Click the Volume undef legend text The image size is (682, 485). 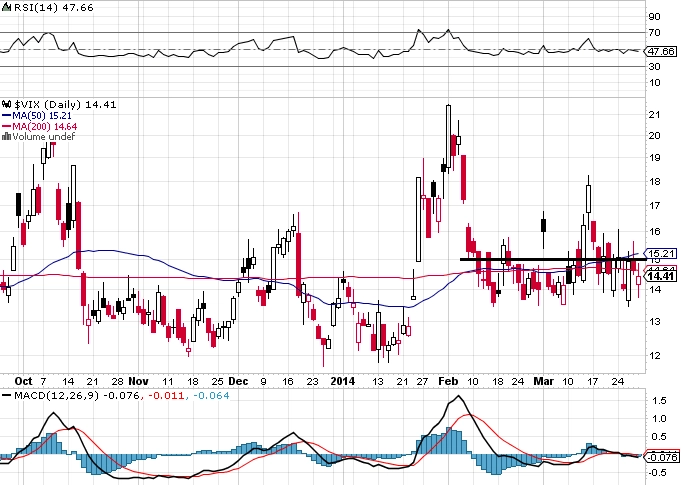click(44, 137)
